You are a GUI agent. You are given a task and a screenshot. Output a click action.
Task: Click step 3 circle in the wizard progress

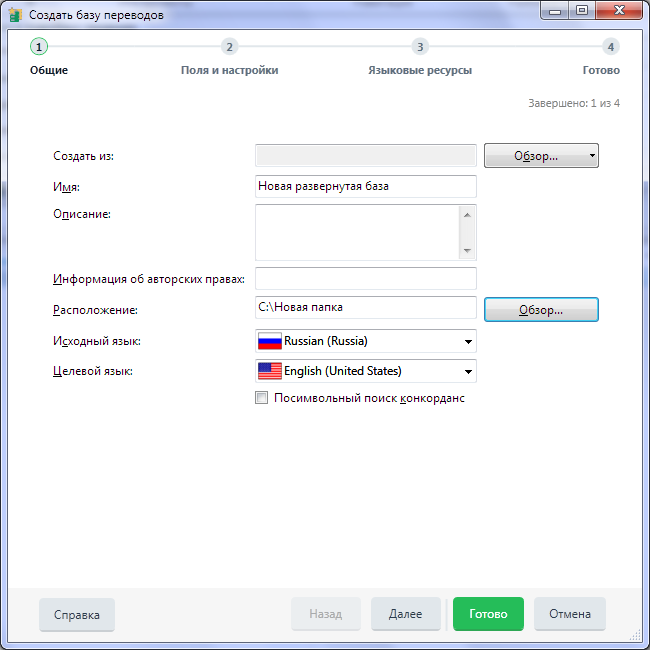[420, 47]
